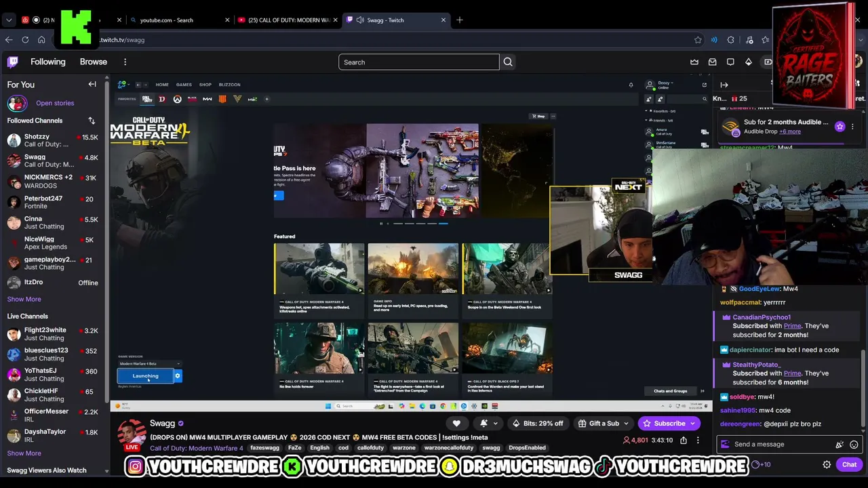Click the Bits: 29% off button
The image size is (868, 488).
[539, 424]
